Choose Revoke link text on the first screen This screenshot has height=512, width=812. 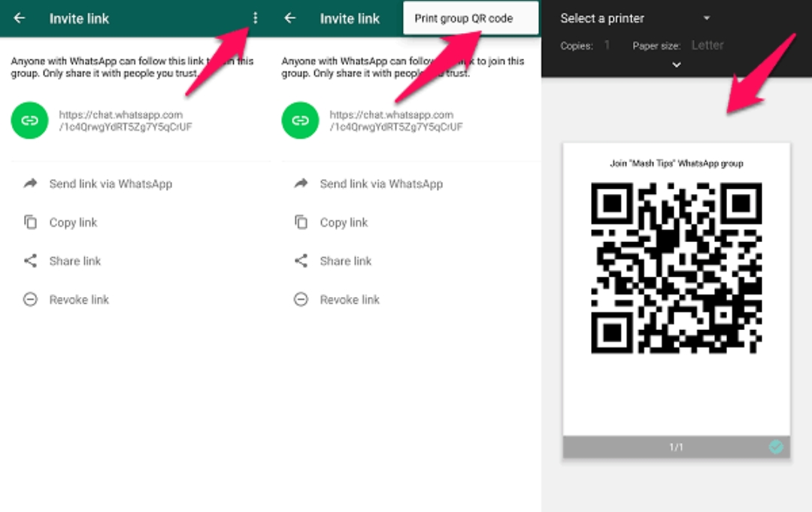pyautogui.click(x=79, y=299)
